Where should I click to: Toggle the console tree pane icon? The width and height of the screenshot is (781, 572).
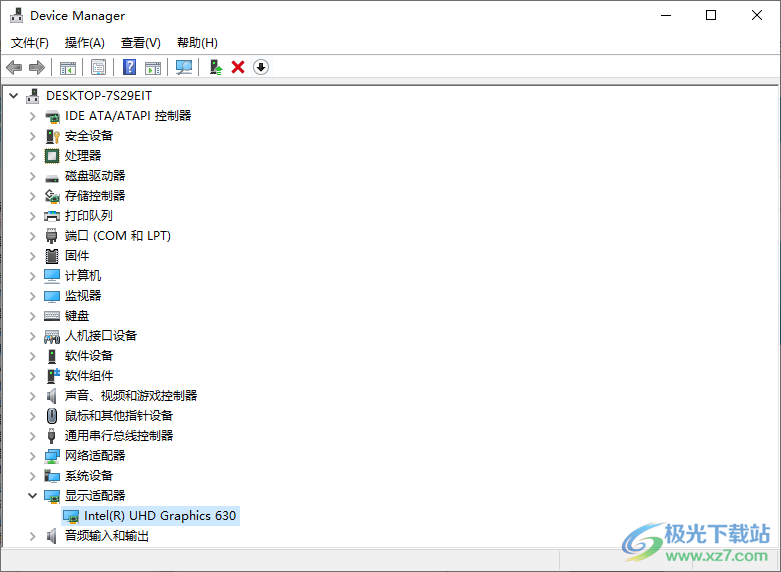click(x=68, y=67)
